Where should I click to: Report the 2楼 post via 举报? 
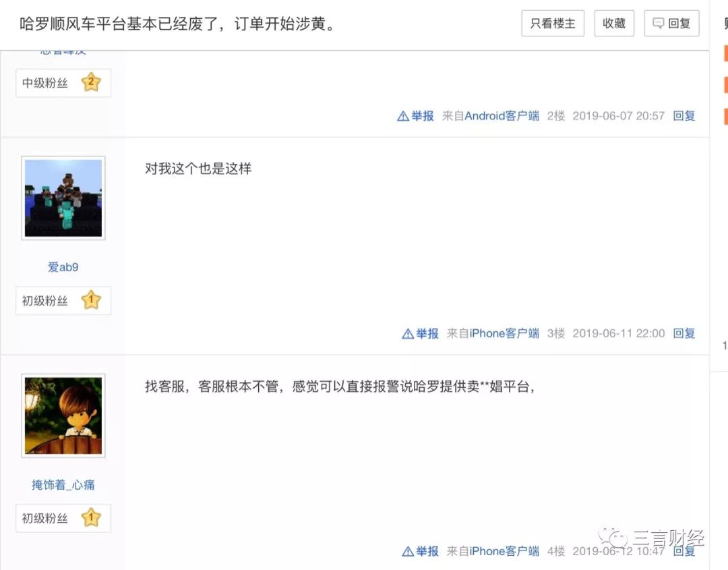coord(415,115)
